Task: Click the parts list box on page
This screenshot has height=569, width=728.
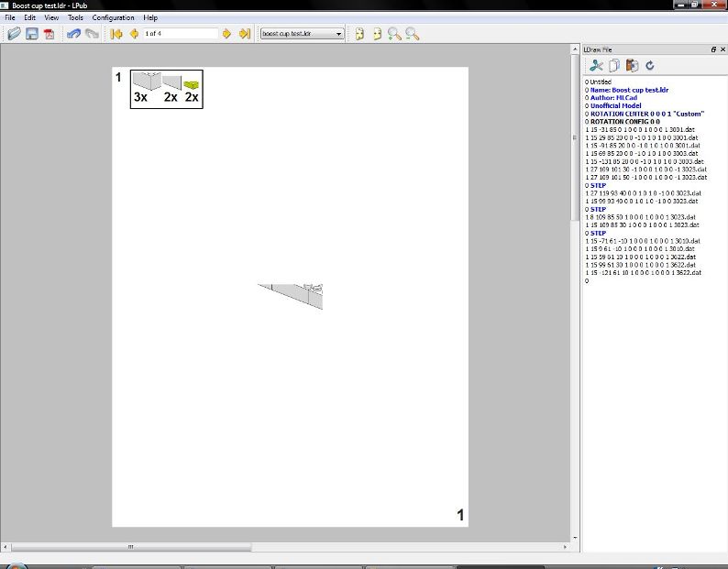Action: pyautogui.click(x=166, y=89)
